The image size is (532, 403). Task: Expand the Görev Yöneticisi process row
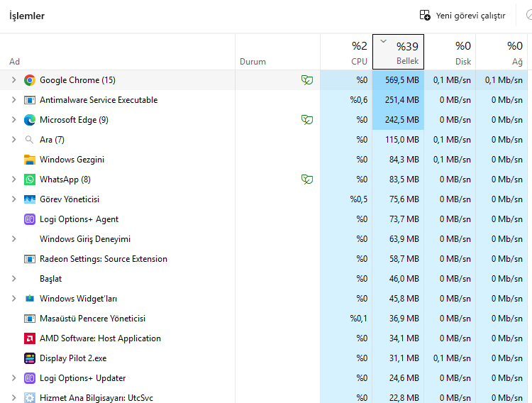[13, 199]
